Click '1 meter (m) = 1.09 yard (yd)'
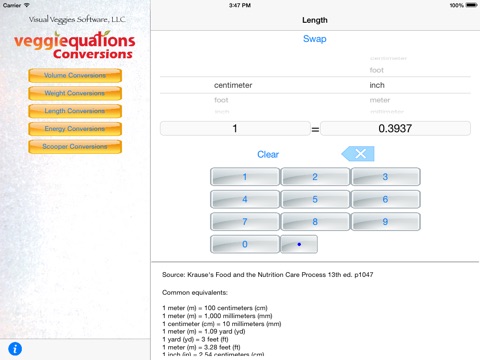 tap(204, 331)
